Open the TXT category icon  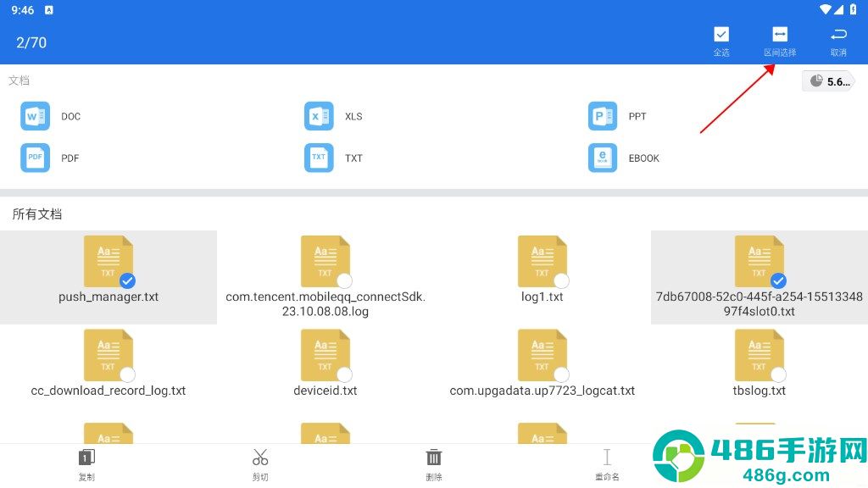tap(319, 158)
